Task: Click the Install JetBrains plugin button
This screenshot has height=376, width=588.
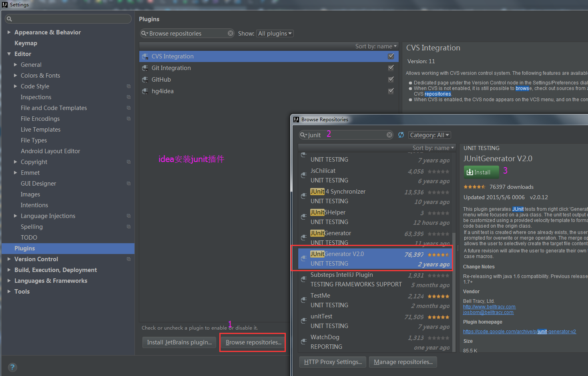Action: click(x=179, y=342)
